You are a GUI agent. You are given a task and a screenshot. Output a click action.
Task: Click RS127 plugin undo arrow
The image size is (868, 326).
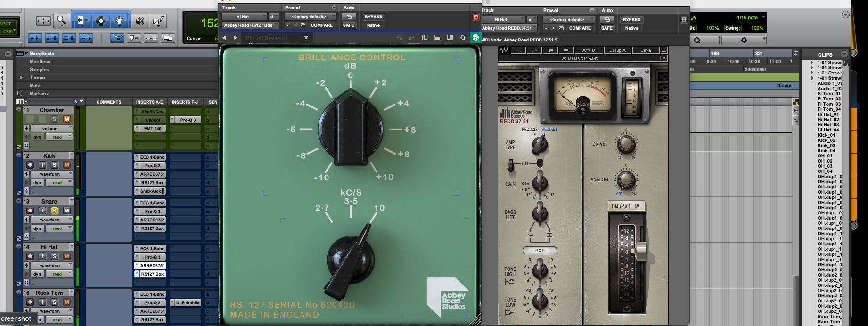tap(399, 38)
